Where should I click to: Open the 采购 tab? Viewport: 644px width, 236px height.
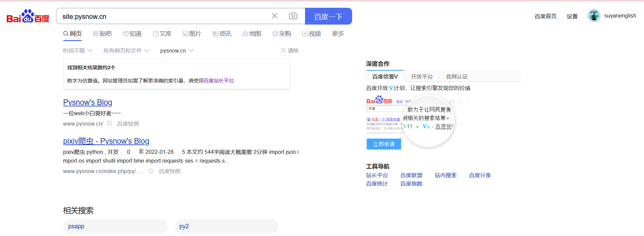pos(282,34)
